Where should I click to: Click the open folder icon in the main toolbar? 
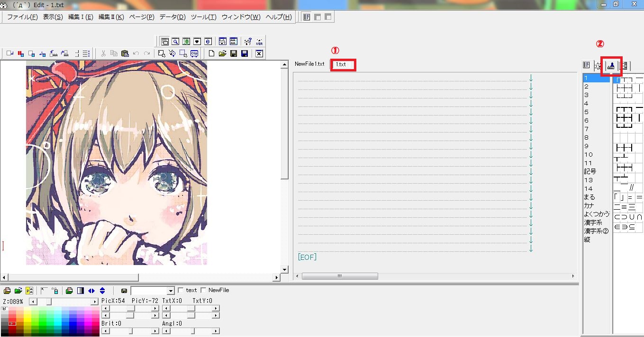click(x=223, y=53)
